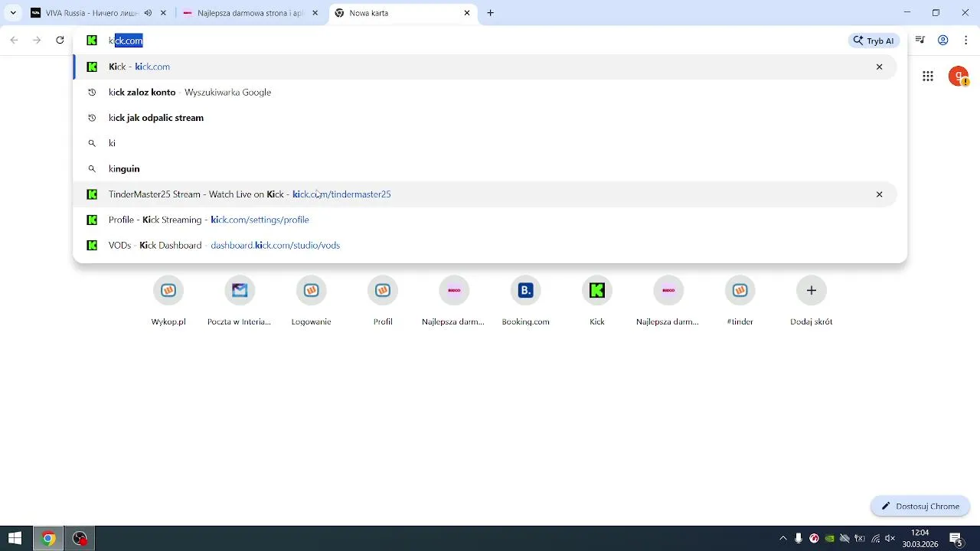Screen dimensions: 980x551
Task: Click the forward navigation arrow
Action: (37, 41)
